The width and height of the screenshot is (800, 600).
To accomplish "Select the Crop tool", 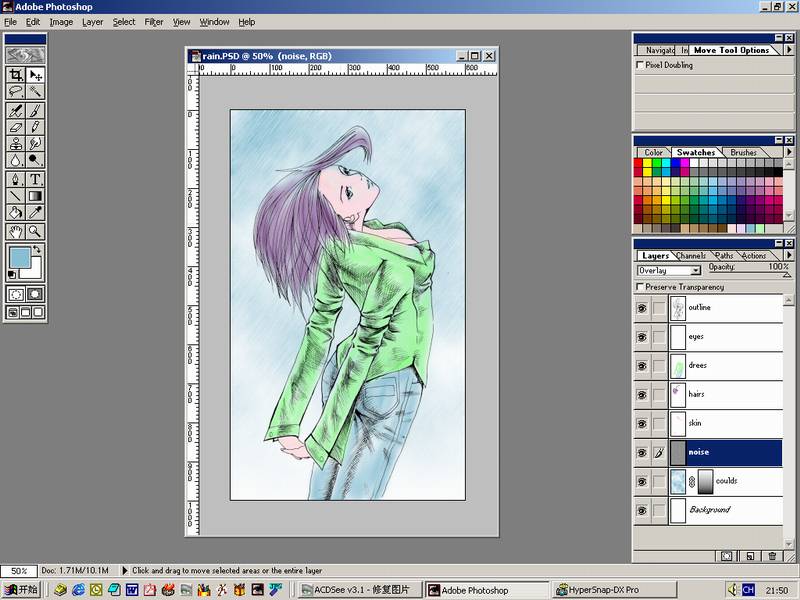I will point(16,76).
